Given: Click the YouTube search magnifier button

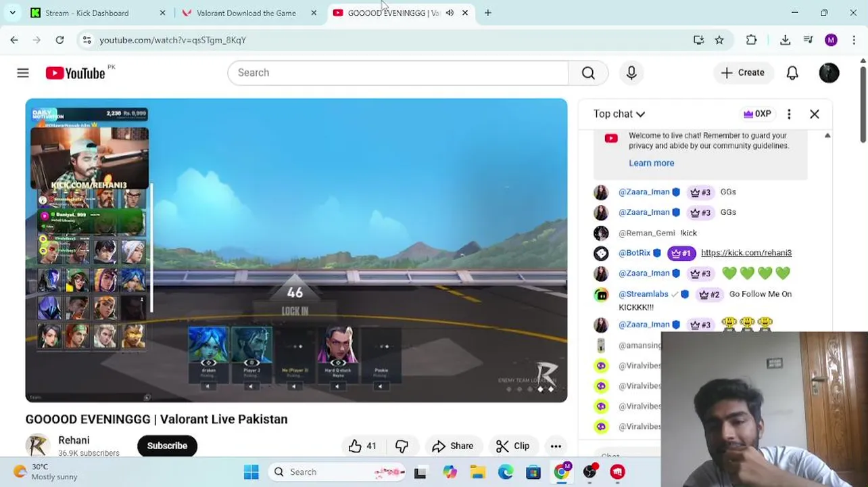Looking at the screenshot, I should (588, 73).
